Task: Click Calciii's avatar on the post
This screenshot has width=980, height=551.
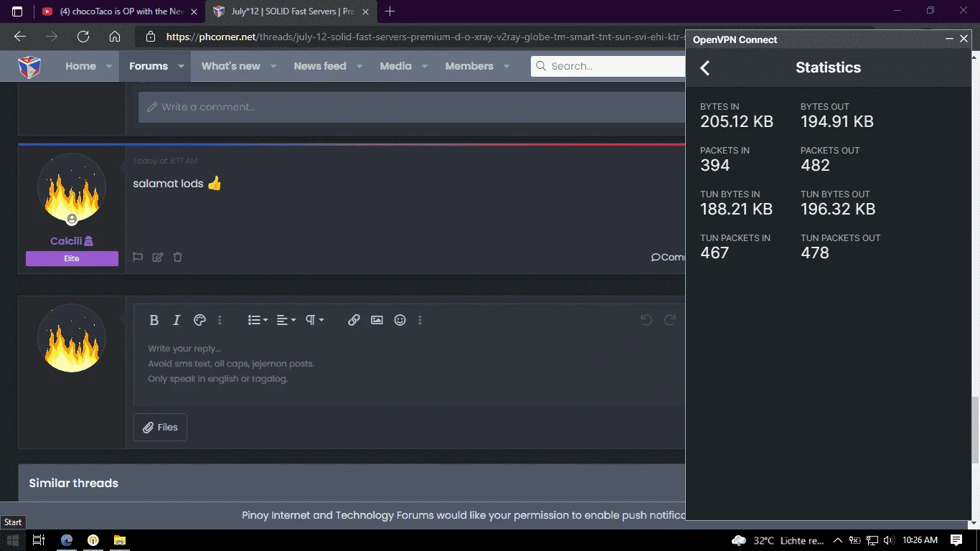Action: [x=72, y=188]
